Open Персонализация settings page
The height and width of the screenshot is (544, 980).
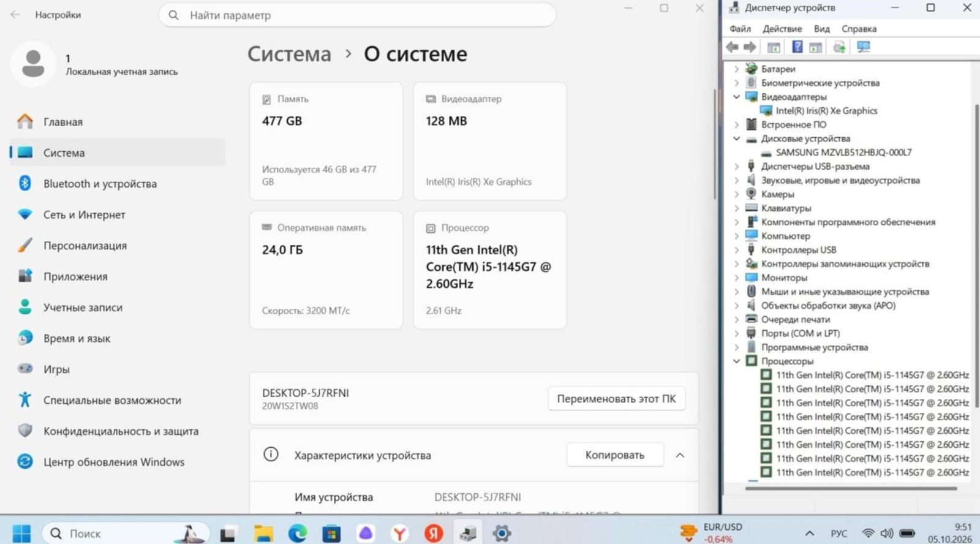coord(118,246)
